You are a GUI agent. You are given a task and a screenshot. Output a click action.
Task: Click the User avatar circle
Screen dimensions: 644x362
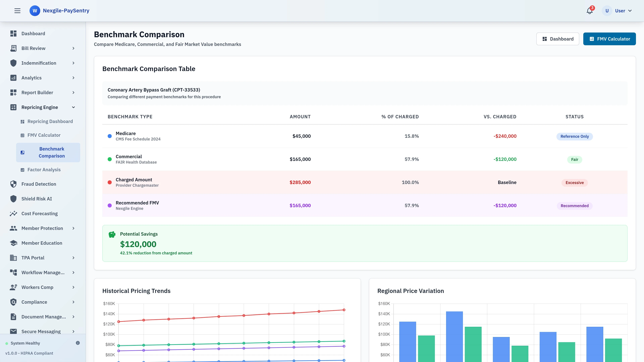[607, 11]
